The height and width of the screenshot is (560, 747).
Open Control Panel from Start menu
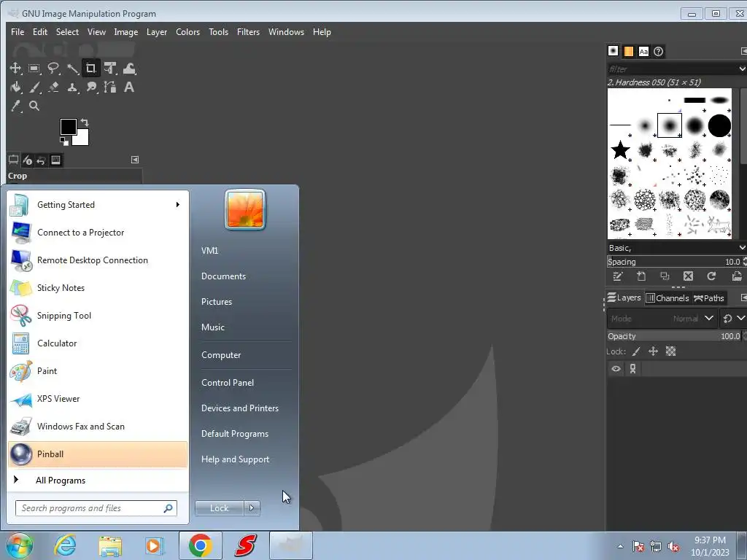[x=228, y=383]
